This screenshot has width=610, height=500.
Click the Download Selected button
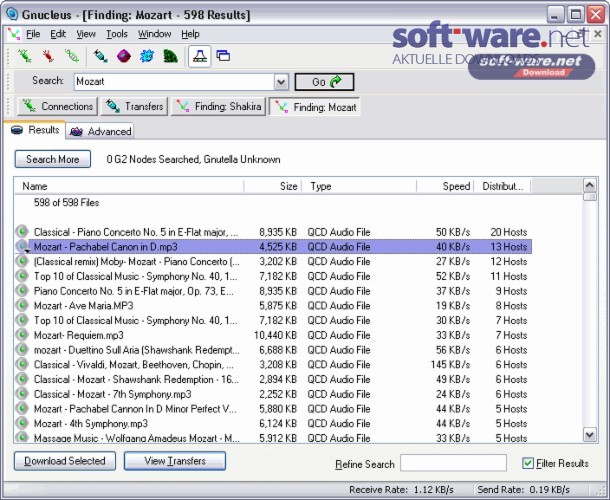(x=65, y=461)
